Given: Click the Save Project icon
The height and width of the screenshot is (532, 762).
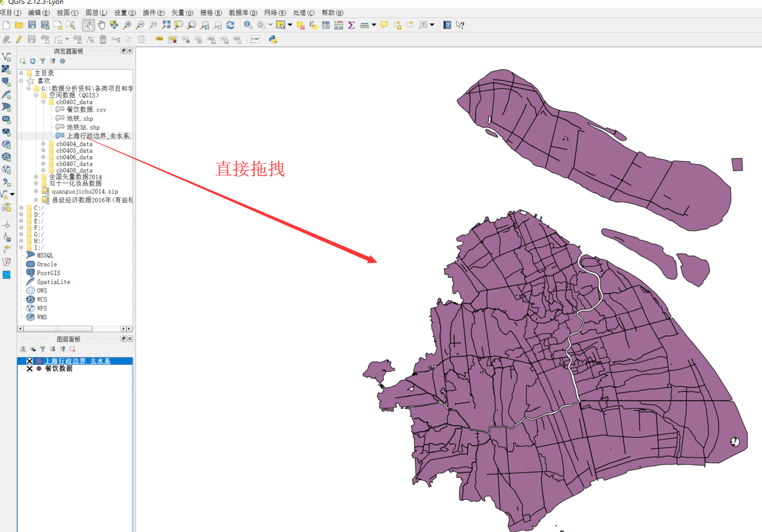Looking at the screenshot, I should (x=32, y=25).
